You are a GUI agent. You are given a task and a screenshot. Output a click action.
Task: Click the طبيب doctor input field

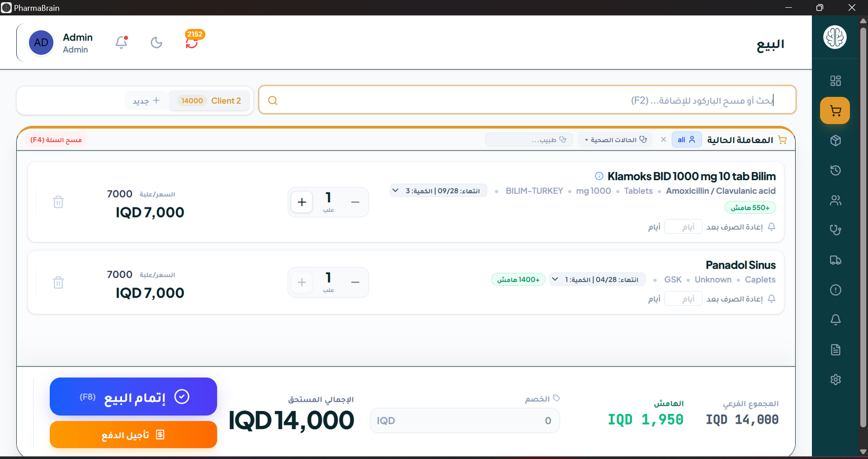point(529,139)
